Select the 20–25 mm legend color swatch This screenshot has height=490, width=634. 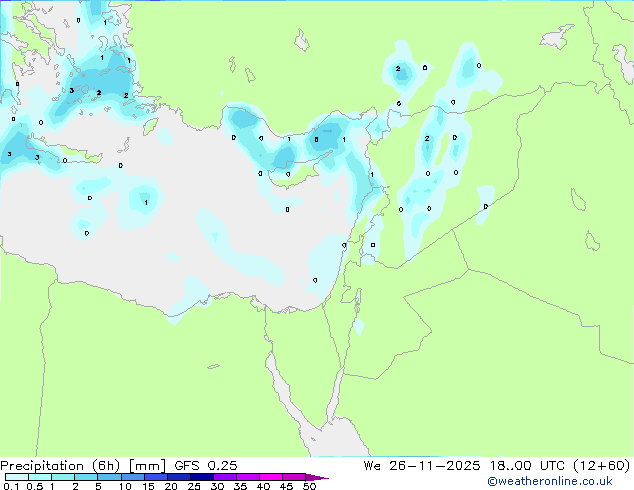point(178,477)
